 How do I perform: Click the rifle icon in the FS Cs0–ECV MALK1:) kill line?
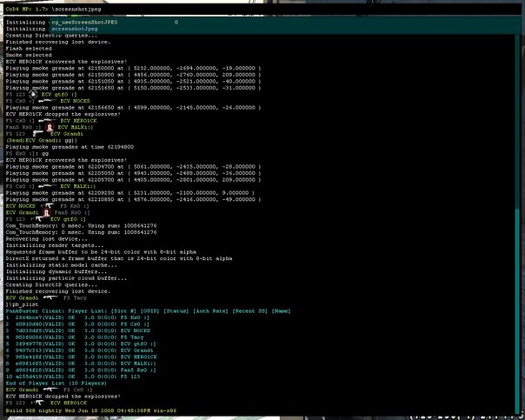point(47,186)
